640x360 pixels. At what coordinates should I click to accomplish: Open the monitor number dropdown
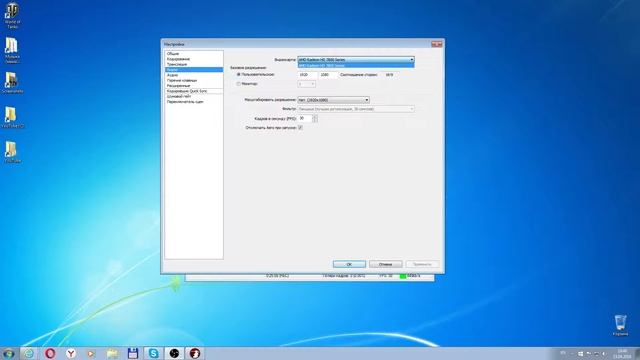tap(307, 84)
